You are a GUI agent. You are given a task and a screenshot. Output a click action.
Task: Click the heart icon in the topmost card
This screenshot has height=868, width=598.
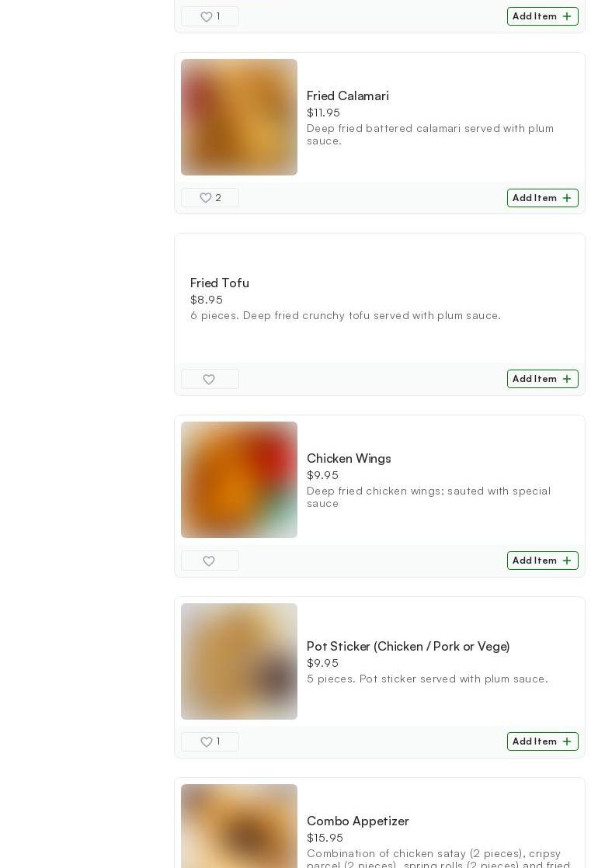click(x=206, y=16)
